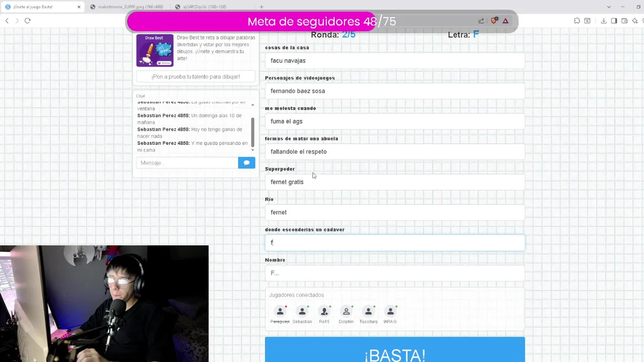Image resolution: width=644 pixels, height=362 pixels.
Task: Click the 'Ronda: 2/5' round indicator
Action: pyautogui.click(x=333, y=35)
